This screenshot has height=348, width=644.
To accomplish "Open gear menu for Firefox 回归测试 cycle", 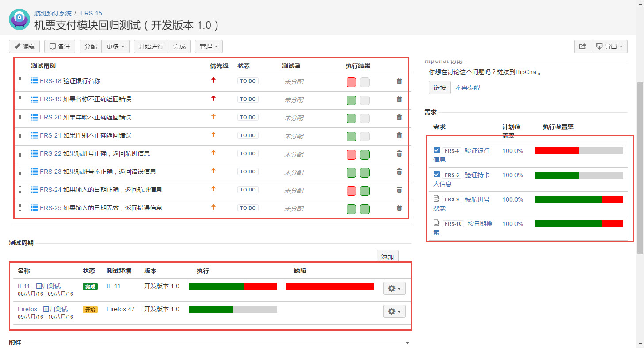I will click(x=394, y=311).
